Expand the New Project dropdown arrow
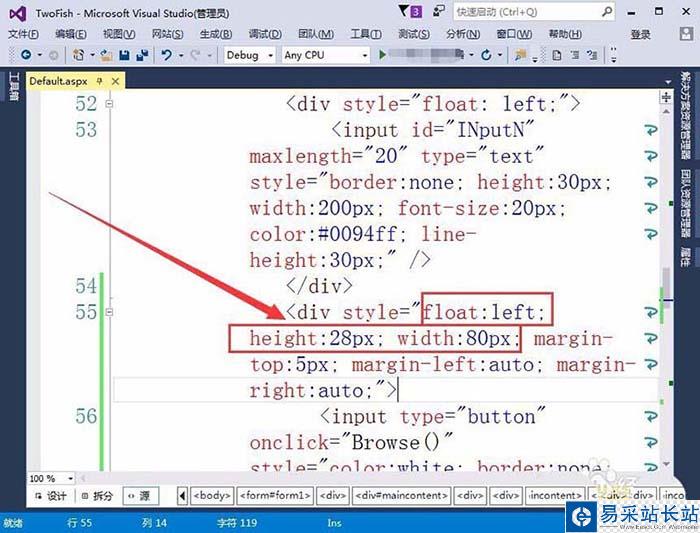 [x=92, y=55]
